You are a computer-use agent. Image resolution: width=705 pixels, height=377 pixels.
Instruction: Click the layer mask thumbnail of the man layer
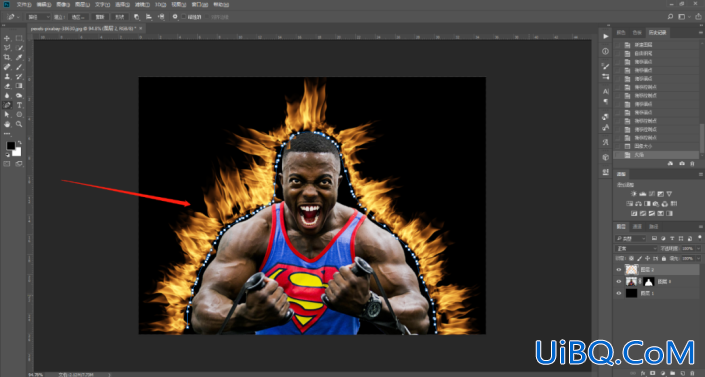click(x=648, y=282)
